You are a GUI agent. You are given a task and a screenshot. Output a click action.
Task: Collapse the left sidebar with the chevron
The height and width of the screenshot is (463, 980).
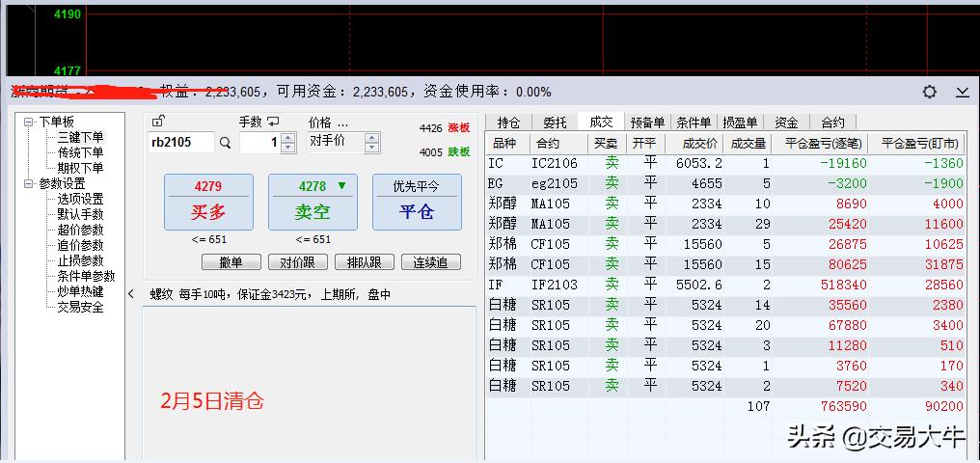point(131,293)
